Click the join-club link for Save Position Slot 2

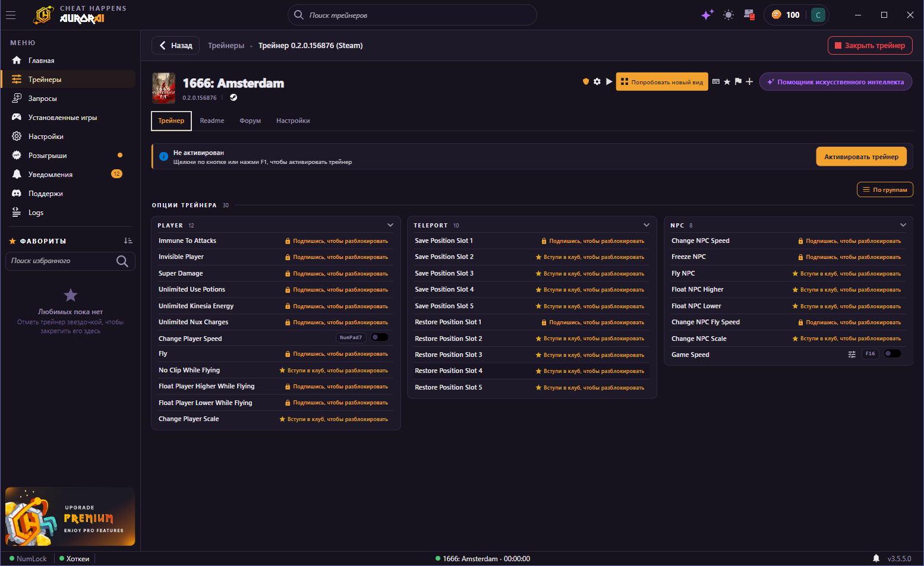point(590,257)
